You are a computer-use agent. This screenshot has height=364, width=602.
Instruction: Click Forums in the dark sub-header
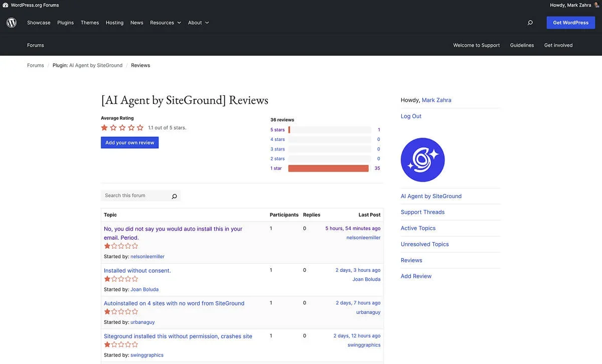tap(36, 45)
